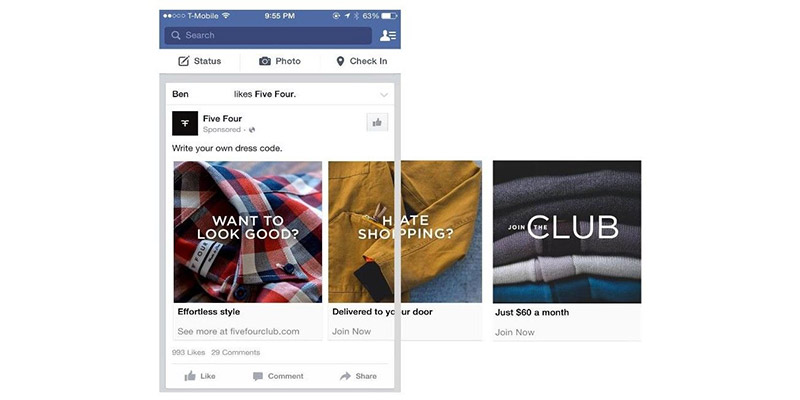The height and width of the screenshot is (400, 800).
Task: Click the Comment bubble icon
Action: click(258, 376)
